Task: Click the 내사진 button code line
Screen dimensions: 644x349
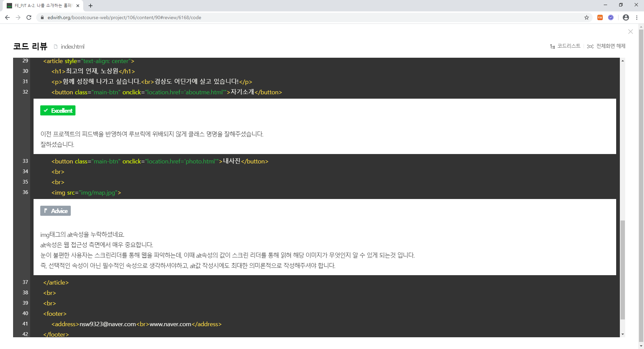Action: pos(160,161)
